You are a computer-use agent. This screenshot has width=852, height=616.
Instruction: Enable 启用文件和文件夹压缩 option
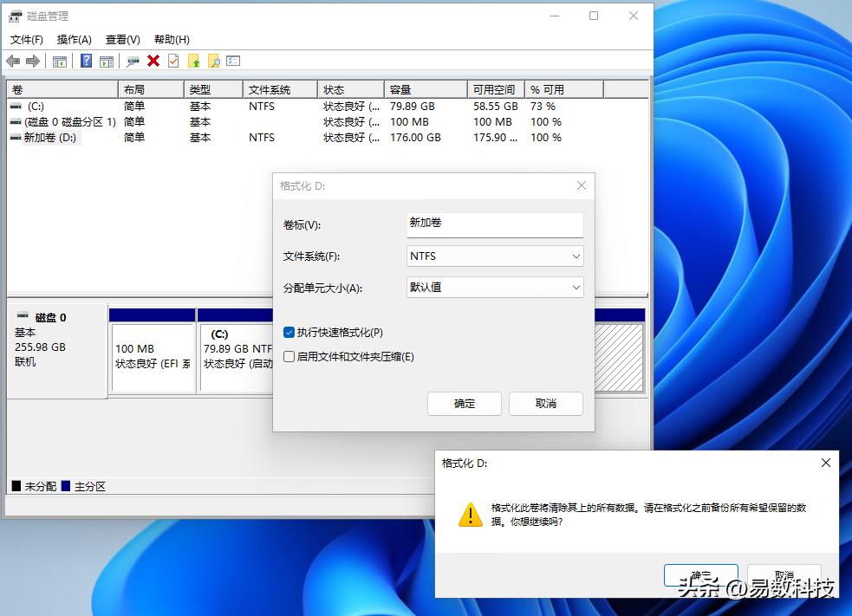pos(289,358)
